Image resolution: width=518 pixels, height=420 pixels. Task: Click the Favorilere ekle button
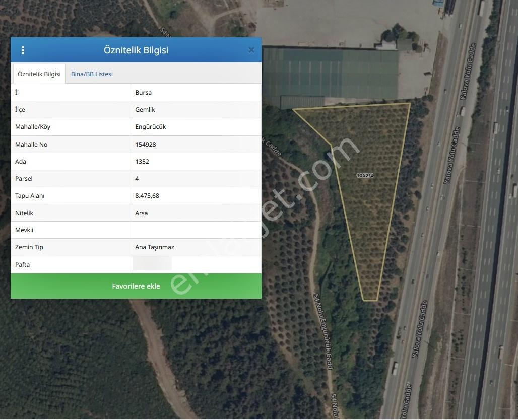tap(136, 286)
